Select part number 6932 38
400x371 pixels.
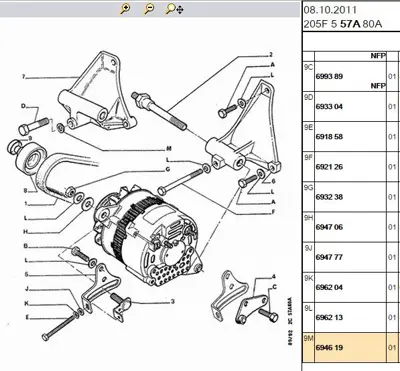[329, 197]
